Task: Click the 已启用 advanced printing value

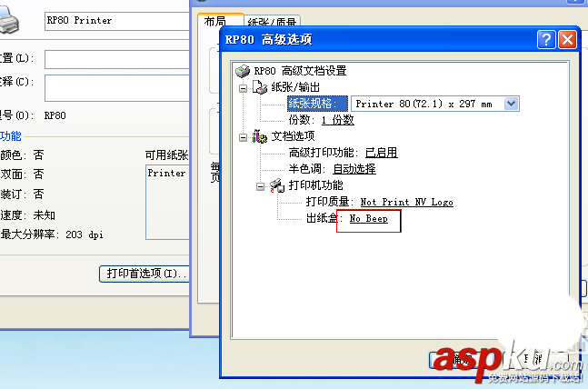Action: point(382,153)
